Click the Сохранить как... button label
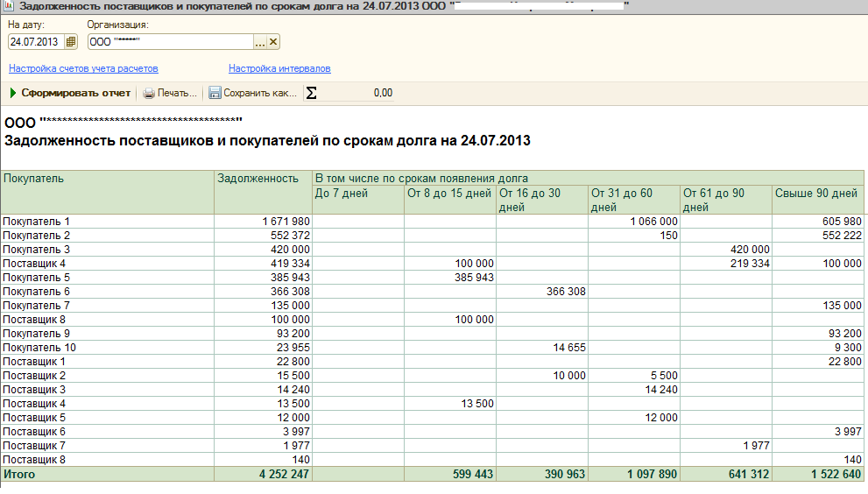Viewport: 868px width, 494px height. pyautogui.click(x=260, y=93)
